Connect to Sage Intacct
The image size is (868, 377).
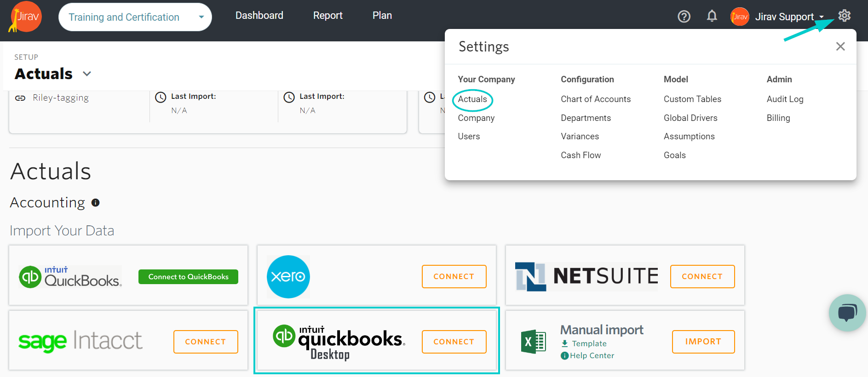click(x=206, y=342)
